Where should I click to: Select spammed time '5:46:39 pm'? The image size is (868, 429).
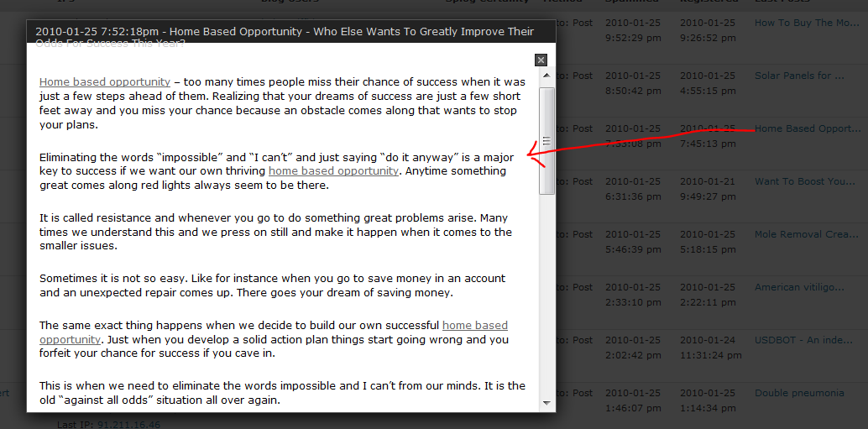point(633,249)
